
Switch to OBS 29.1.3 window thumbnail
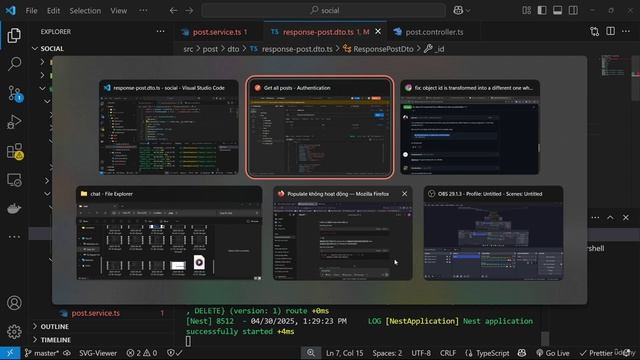pos(493,233)
